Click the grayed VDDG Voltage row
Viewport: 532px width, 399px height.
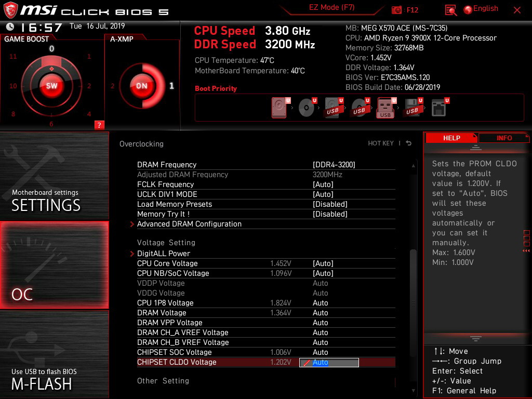coord(266,293)
